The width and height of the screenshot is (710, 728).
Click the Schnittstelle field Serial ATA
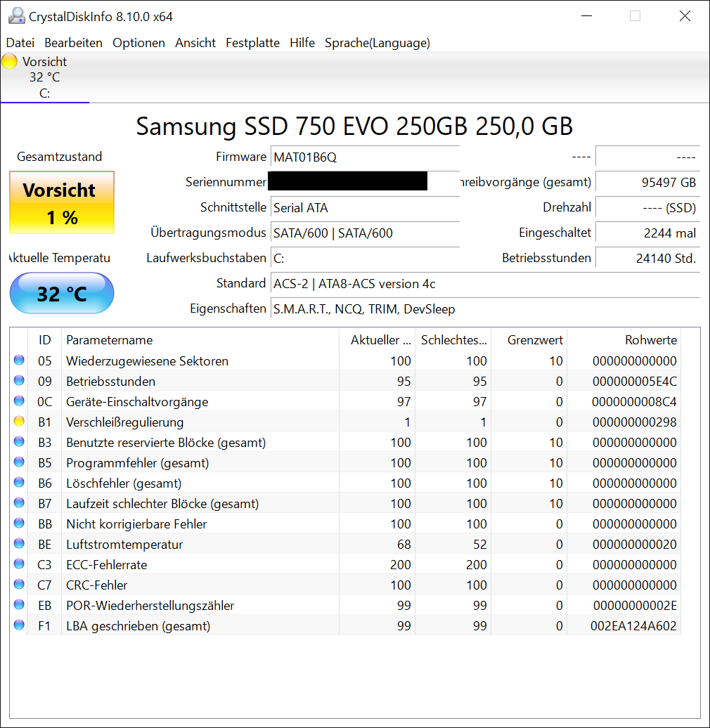365,207
